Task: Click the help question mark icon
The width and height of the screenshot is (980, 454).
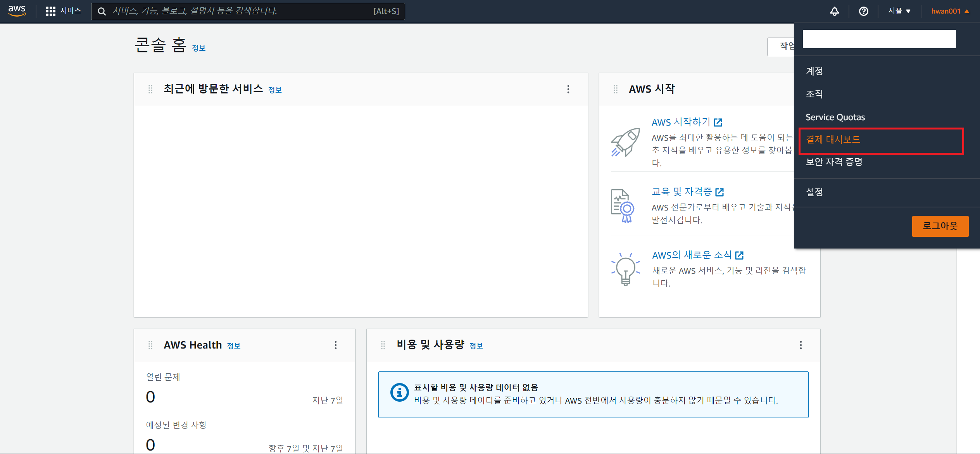Action: [x=863, y=11]
